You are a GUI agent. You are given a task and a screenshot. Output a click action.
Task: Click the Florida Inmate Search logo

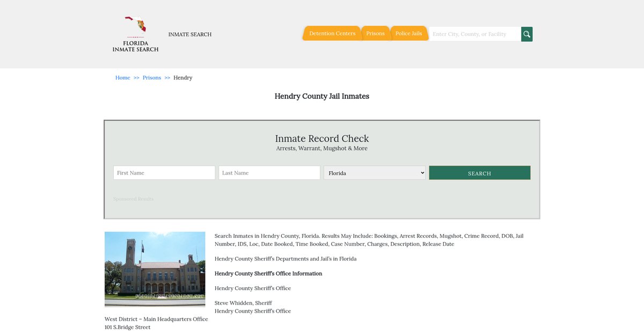coord(135,34)
